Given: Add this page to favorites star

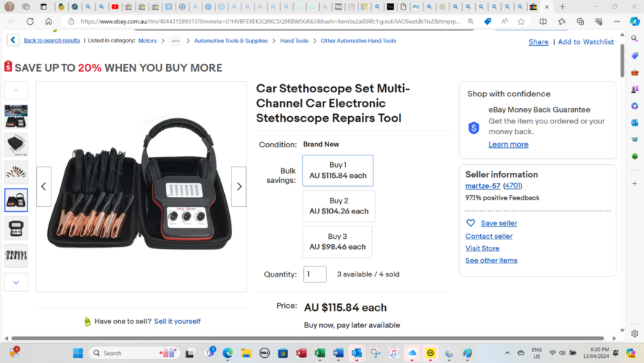Looking at the screenshot, I should tap(521, 21).
